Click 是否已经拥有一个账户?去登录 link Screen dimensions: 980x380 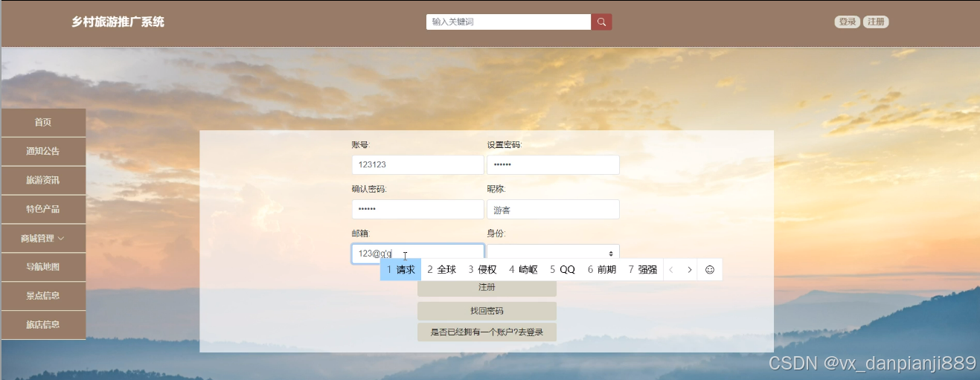[x=487, y=332]
